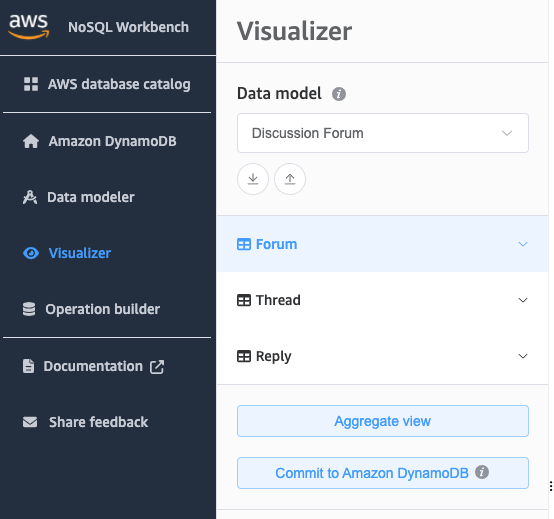Viewport: 554px width, 519px height.
Task: Expand the Thread table chevron
Action: pyautogui.click(x=523, y=300)
